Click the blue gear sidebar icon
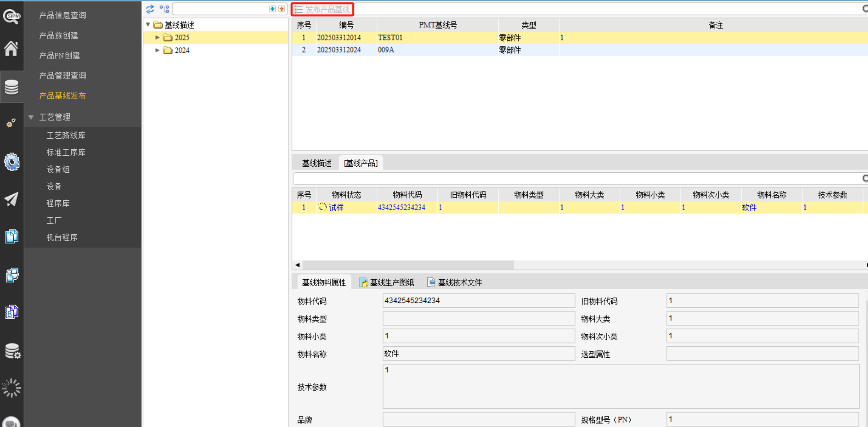 [11, 162]
